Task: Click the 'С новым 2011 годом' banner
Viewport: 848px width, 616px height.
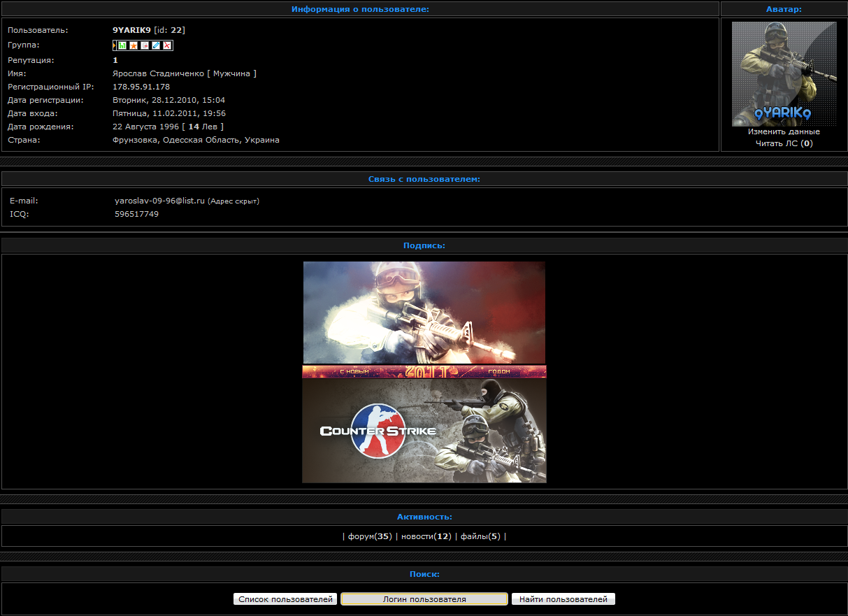Action: point(424,371)
